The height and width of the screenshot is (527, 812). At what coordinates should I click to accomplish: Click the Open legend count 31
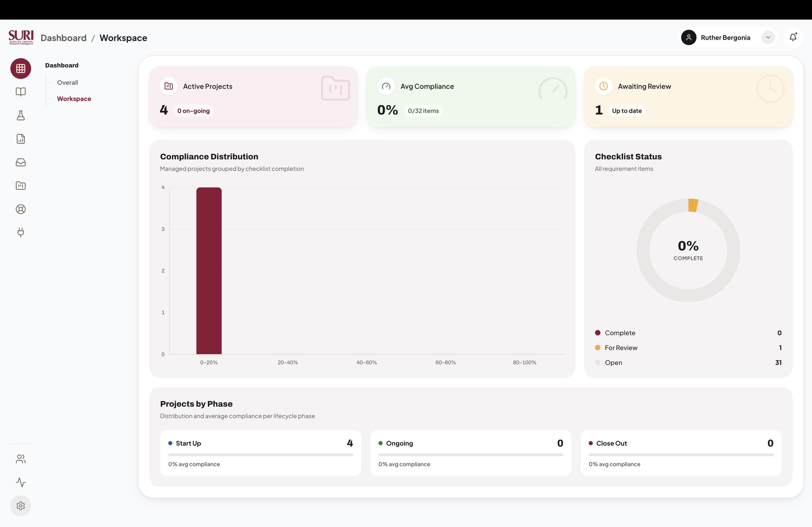tap(778, 363)
